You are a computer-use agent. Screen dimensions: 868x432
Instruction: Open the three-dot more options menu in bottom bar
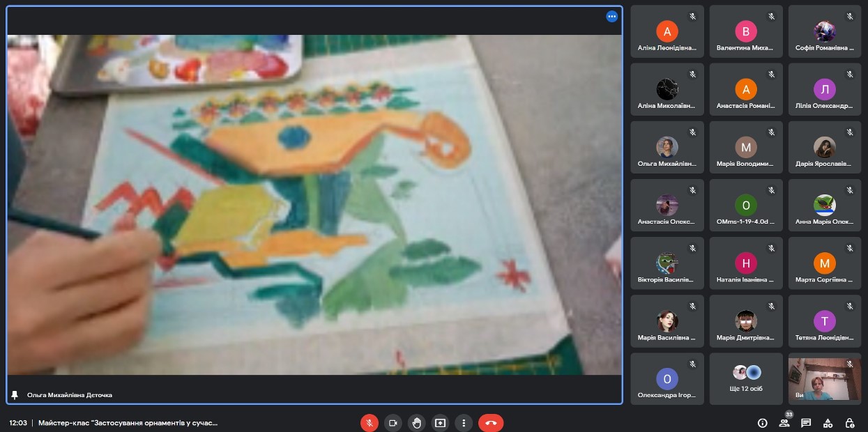click(x=464, y=422)
